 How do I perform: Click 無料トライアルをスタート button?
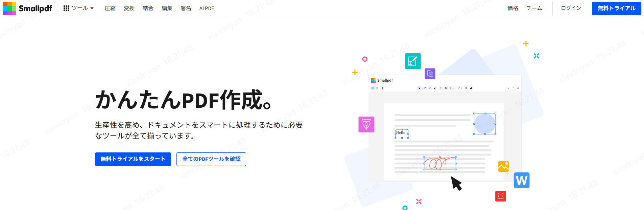pyautogui.click(x=133, y=159)
